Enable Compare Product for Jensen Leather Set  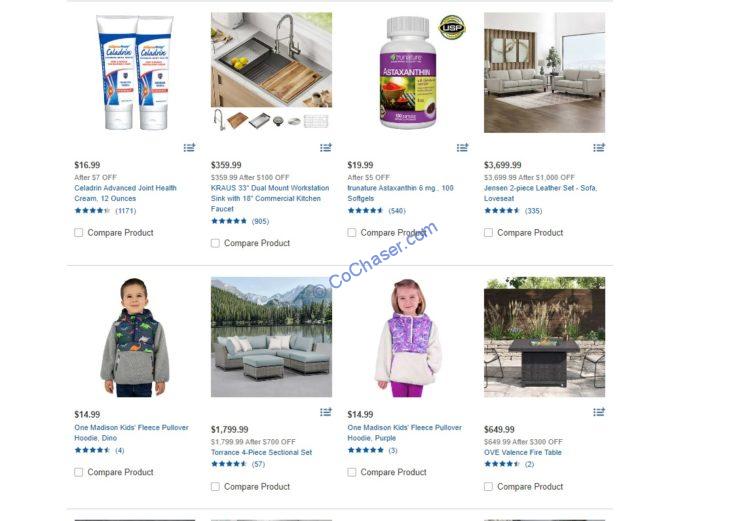(488, 233)
